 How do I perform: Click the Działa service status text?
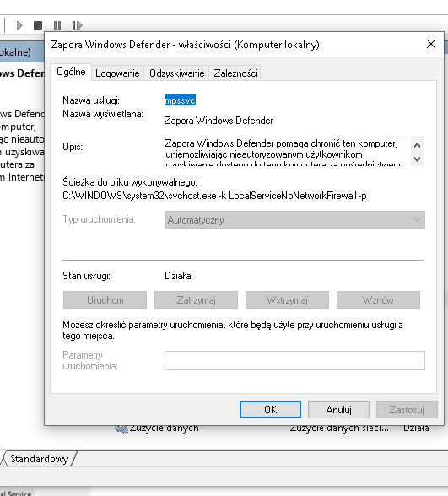pos(177,276)
